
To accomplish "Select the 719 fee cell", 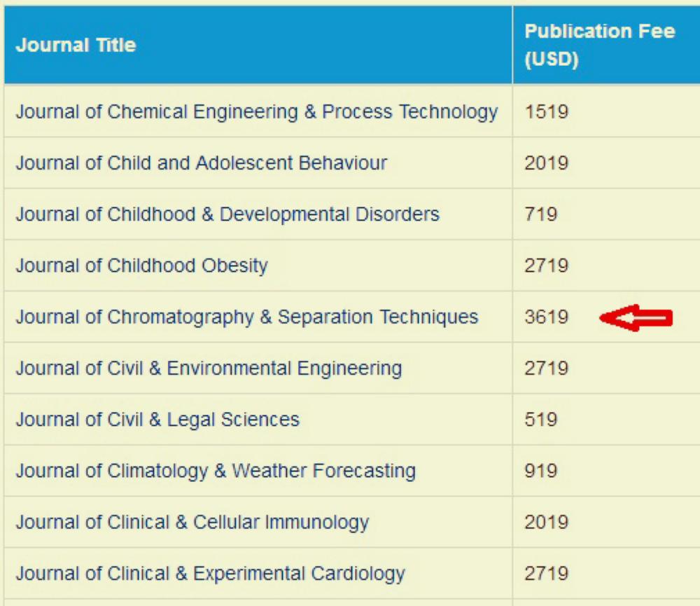I will pyautogui.click(x=540, y=214).
